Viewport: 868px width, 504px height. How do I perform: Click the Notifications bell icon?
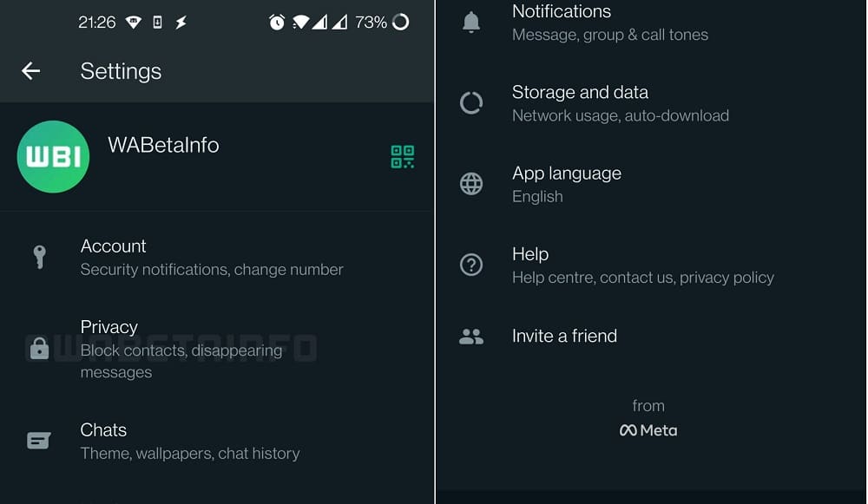[471, 23]
